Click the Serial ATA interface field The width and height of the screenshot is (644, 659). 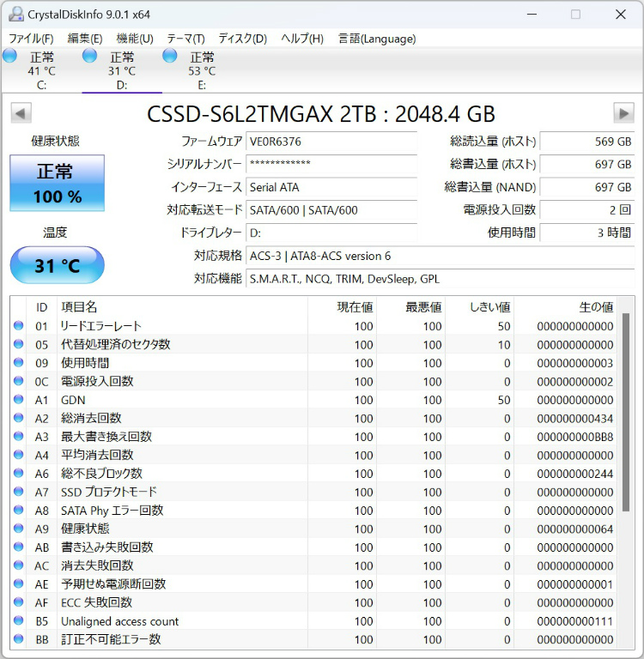(331, 187)
